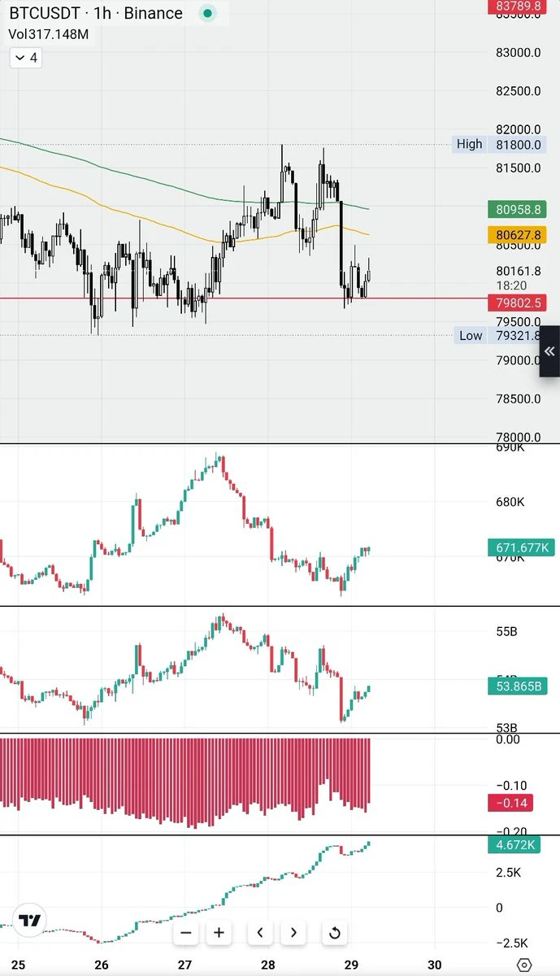Click the Low 79321.8 price label
Screen dimensions: 560x976
[498, 335]
